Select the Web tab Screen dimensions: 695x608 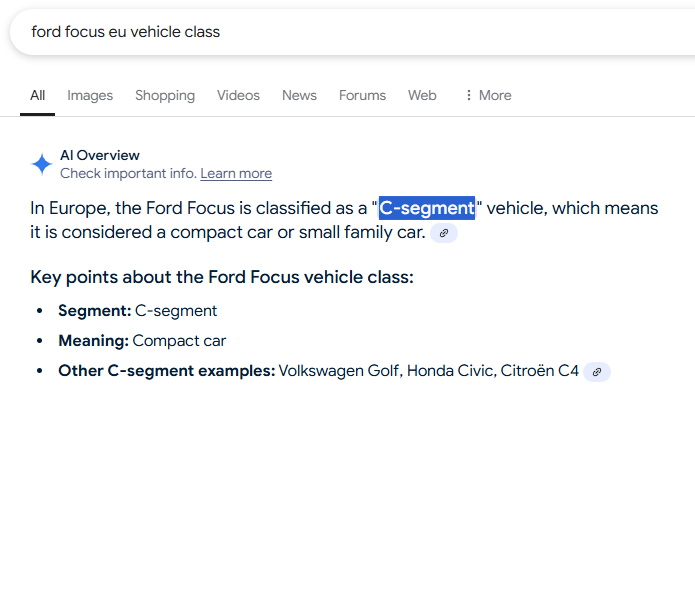422,95
